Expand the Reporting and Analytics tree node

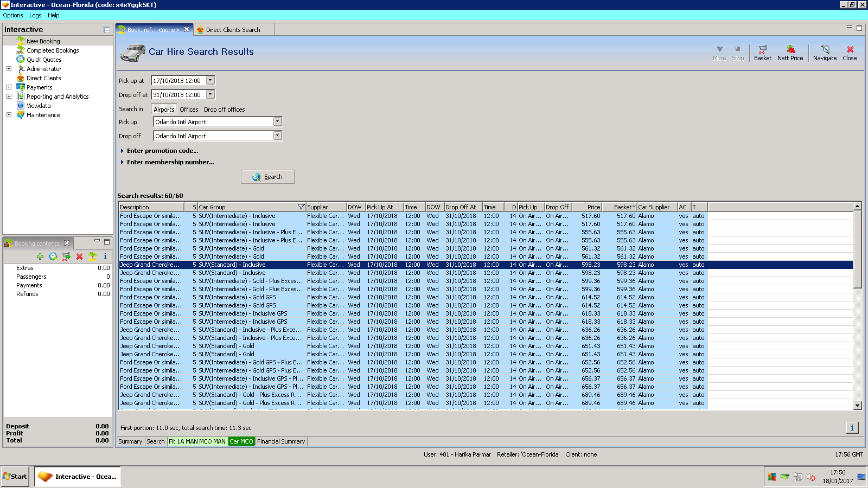[9, 97]
